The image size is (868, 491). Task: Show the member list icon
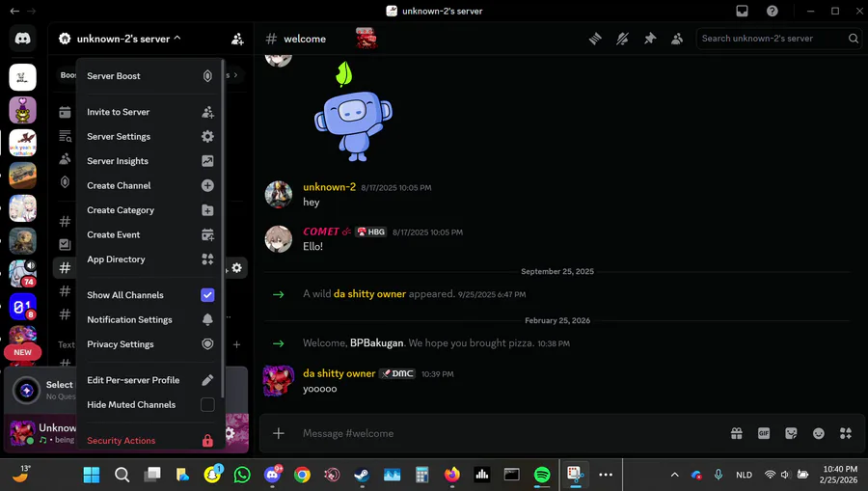coord(677,39)
